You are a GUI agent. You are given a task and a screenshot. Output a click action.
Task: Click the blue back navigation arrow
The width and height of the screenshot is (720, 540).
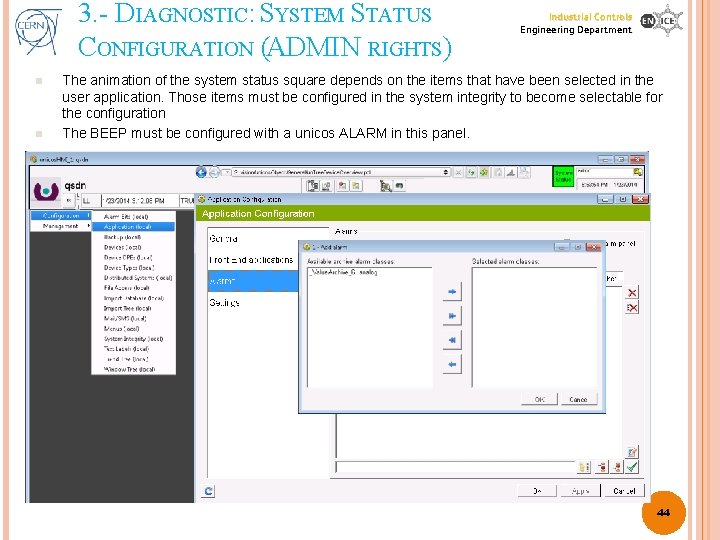tap(201, 172)
